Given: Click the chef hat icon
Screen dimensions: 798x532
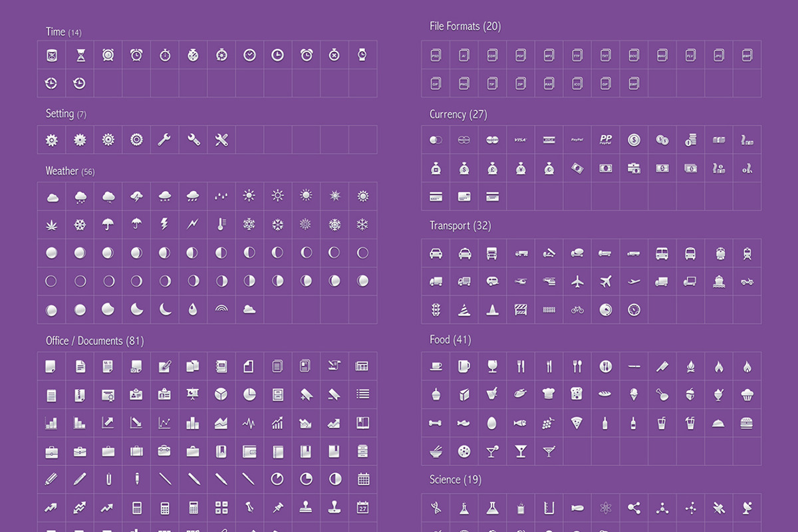Looking at the screenshot, I should pyautogui.click(x=549, y=394).
